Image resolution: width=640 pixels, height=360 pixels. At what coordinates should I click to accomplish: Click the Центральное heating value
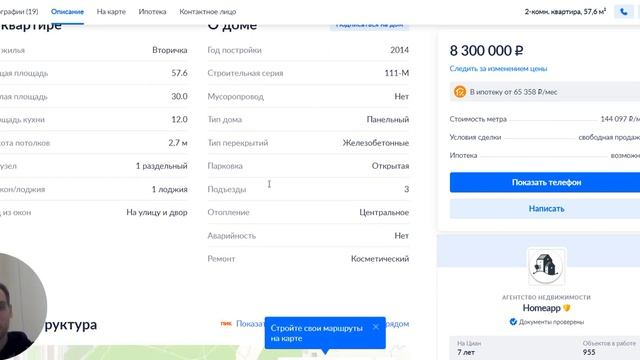(x=384, y=213)
